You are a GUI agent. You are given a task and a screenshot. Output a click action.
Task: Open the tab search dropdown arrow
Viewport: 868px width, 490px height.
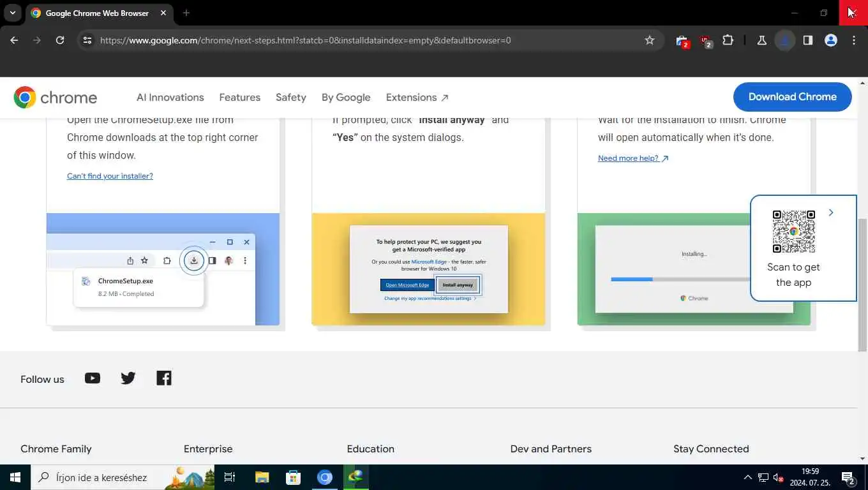12,13
